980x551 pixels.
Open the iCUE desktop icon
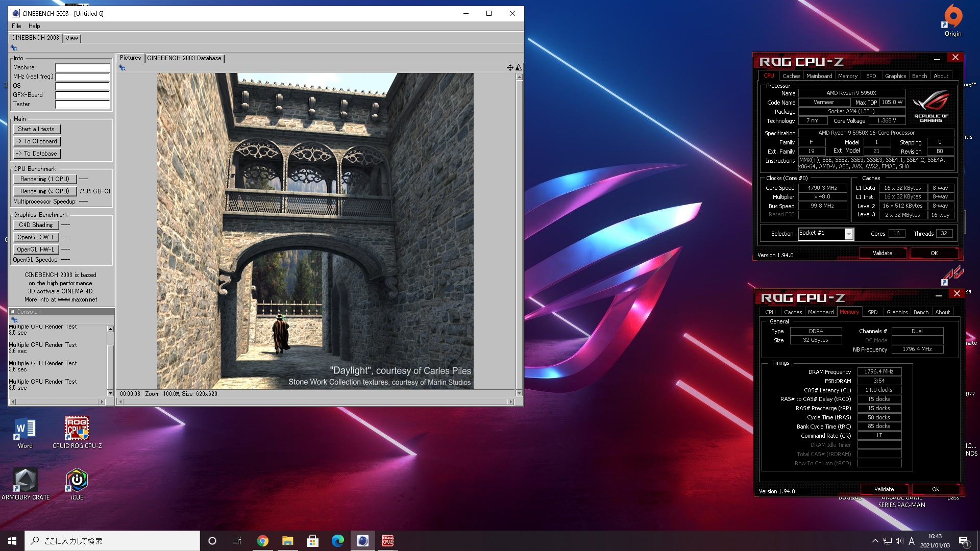click(x=77, y=484)
